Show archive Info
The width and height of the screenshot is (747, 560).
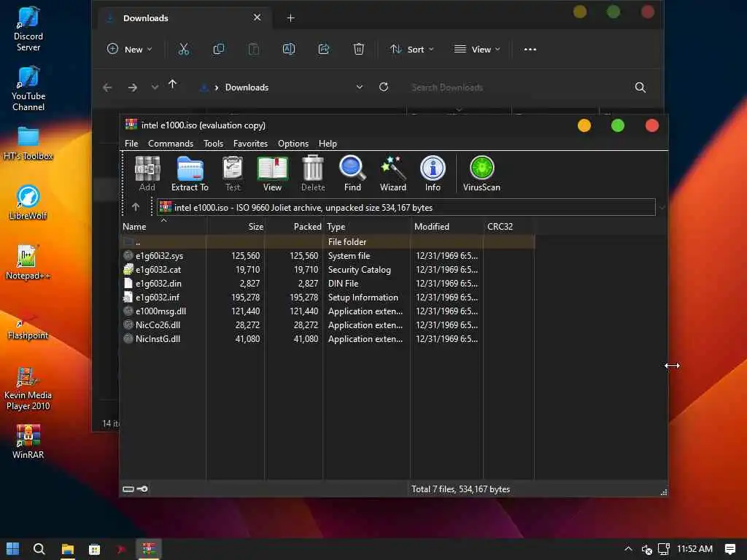(x=433, y=174)
